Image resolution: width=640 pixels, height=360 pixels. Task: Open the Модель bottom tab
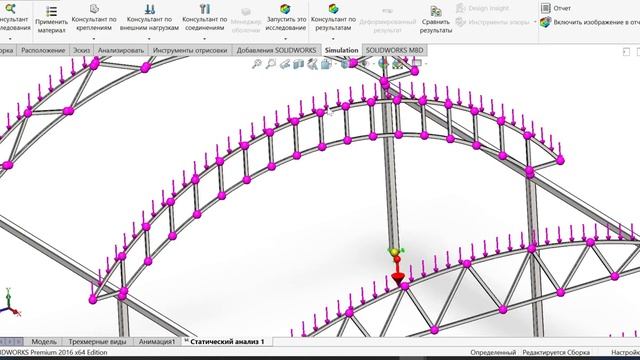44,342
